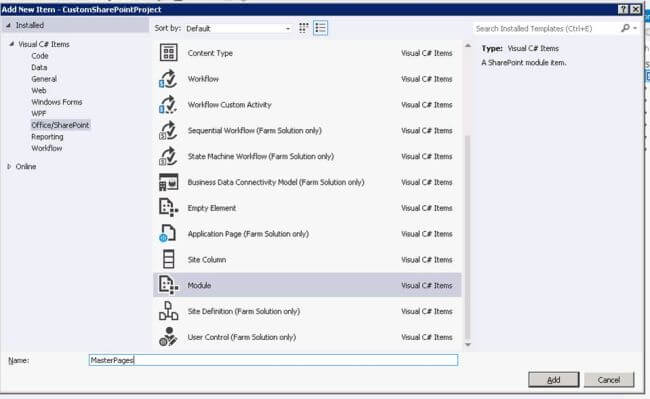Select the Code category
This screenshot has width=650, height=399.
click(x=40, y=56)
